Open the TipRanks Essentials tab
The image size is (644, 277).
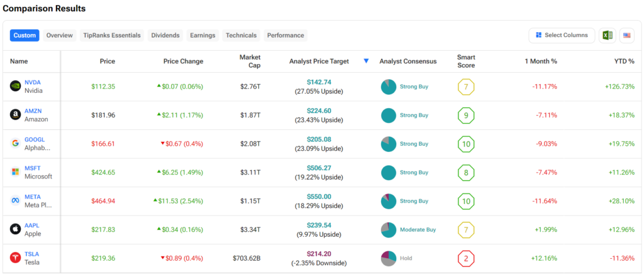pyautogui.click(x=112, y=35)
